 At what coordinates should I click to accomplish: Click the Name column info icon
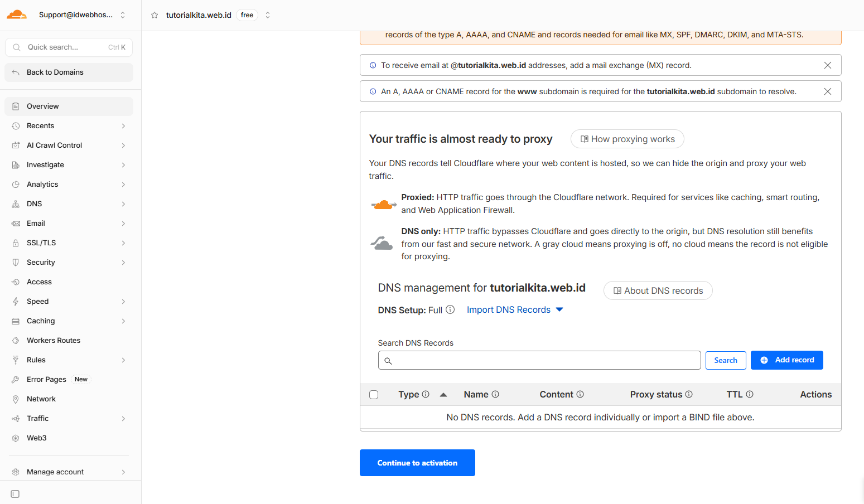coord(495,394)
